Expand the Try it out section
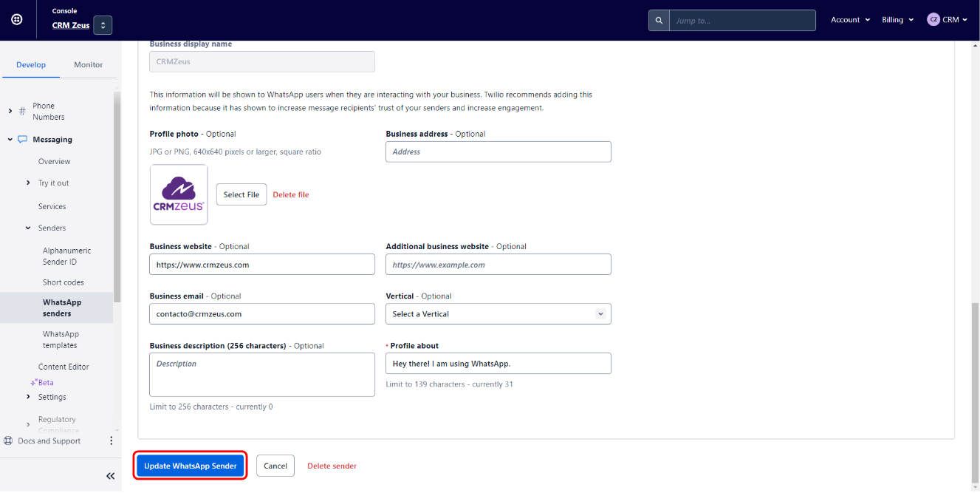 pos(28,183)
